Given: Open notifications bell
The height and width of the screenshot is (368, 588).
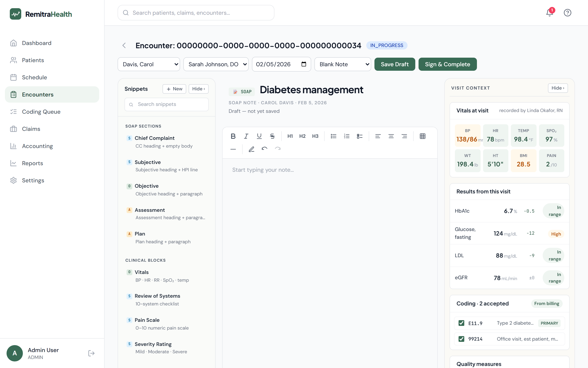Looking at the screenshot, I should [x=550, y=12].
